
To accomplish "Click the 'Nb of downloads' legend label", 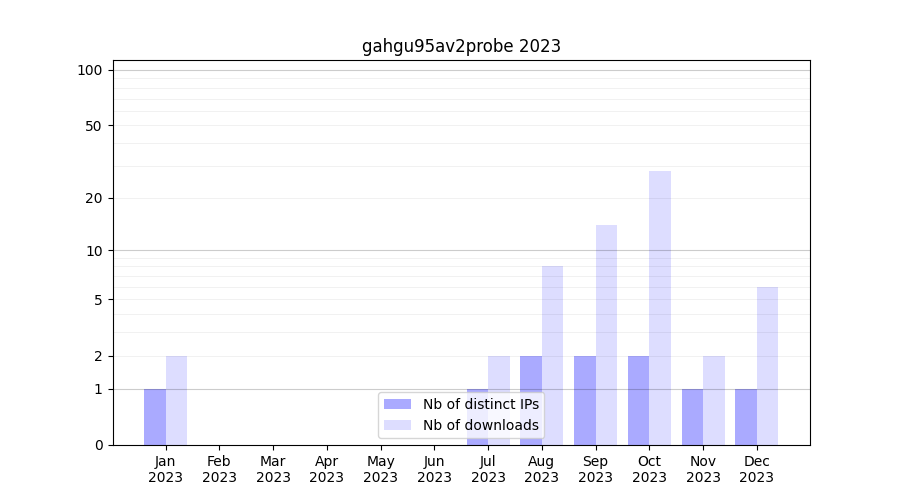I will 480,425.
